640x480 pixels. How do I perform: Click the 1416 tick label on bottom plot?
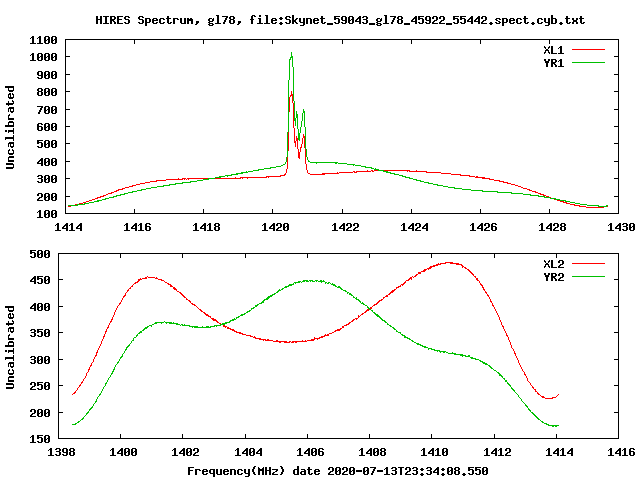click(621, 452)
